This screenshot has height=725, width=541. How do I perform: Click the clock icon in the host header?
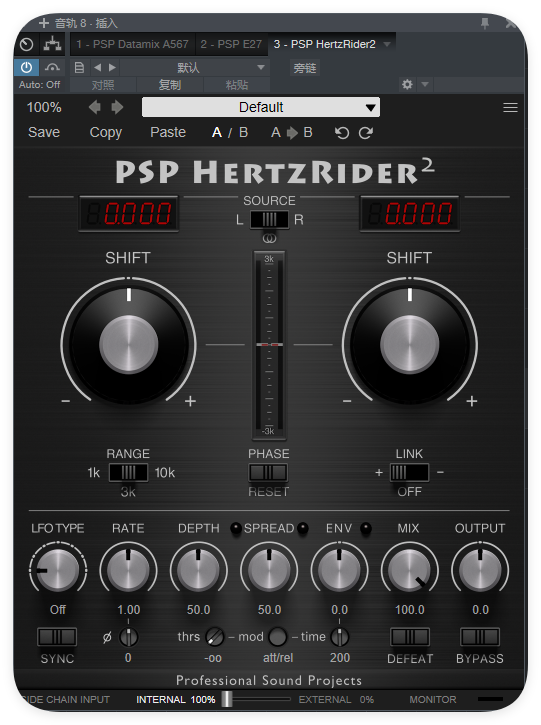click(x=26, y=44)
